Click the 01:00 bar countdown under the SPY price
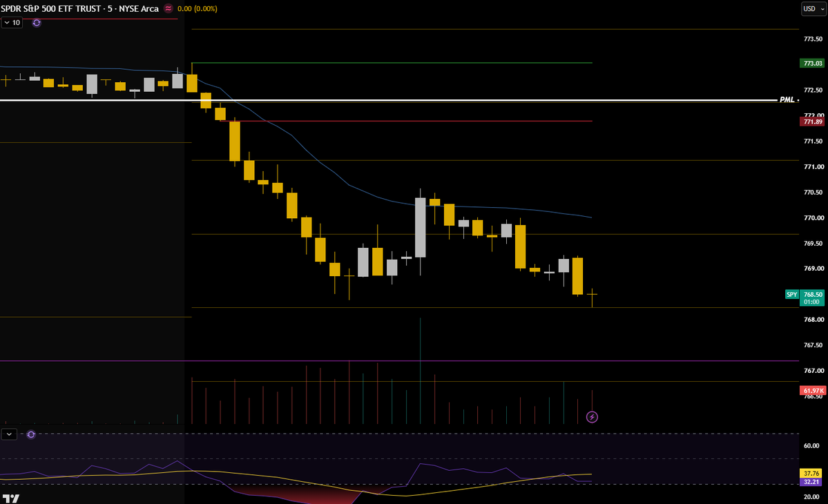 811,302
